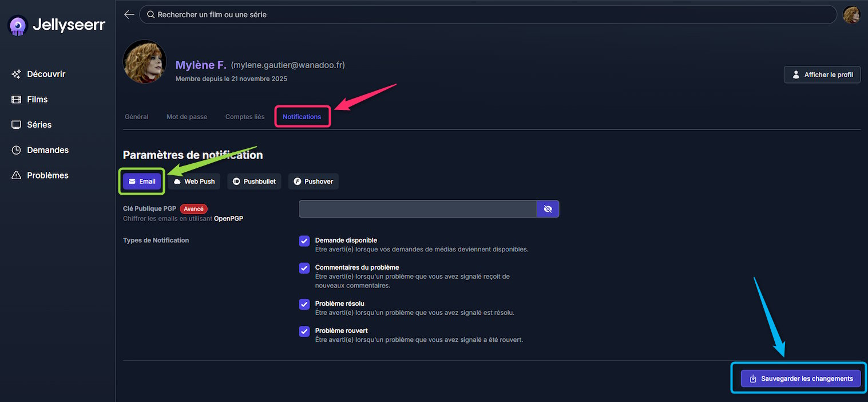Toggle PGP key visibility eye icon

[x=548, y=209]
